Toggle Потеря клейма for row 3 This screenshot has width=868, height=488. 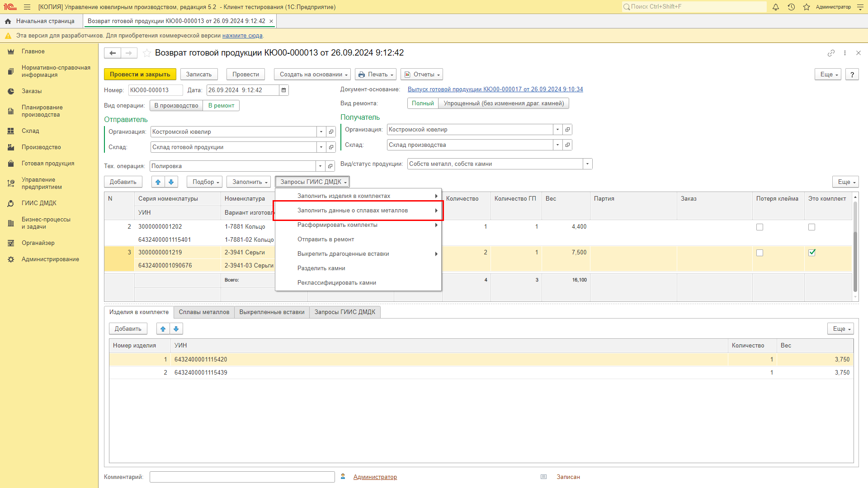point(759,253)
